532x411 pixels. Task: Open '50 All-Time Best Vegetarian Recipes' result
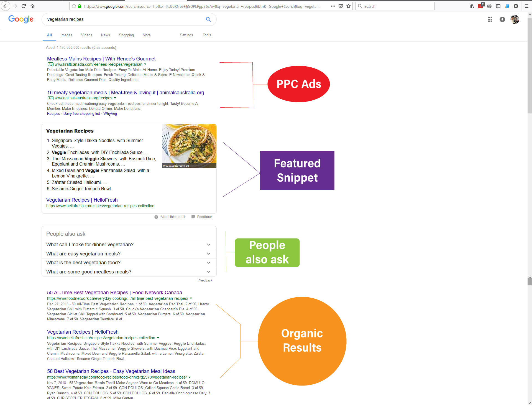point(114,293)
